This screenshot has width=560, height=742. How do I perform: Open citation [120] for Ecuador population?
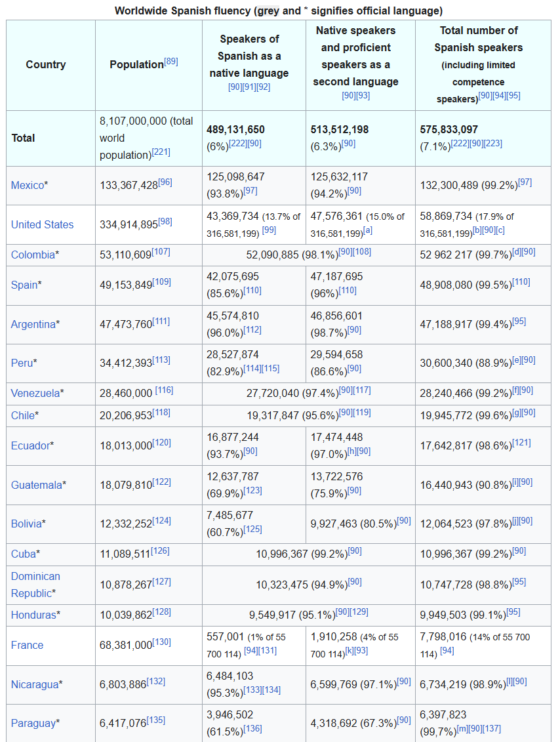[162, 443]
